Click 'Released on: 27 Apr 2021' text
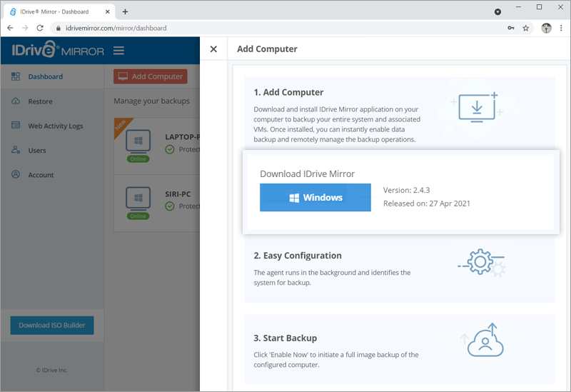The height and width of the screenshot is (392, 571). [x=426, y=203]
